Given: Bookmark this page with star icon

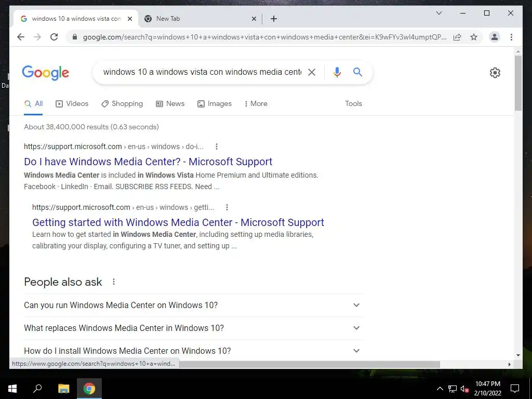Looking at the screenshot, I should point(474,37).
